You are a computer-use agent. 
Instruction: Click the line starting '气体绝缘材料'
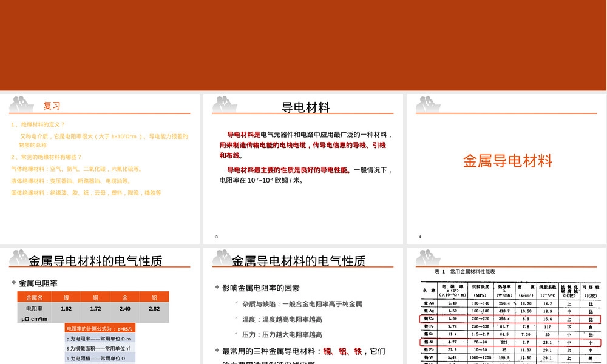[x=78, y=169]
